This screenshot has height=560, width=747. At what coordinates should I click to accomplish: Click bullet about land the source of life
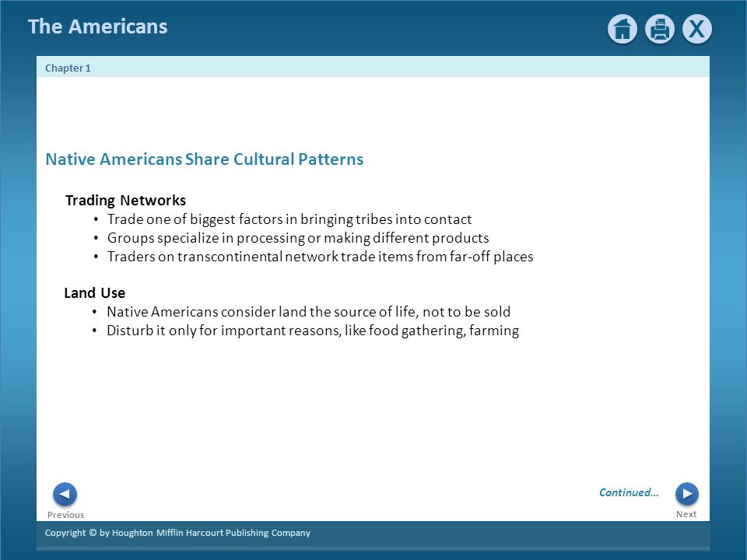tap(308, 311)
